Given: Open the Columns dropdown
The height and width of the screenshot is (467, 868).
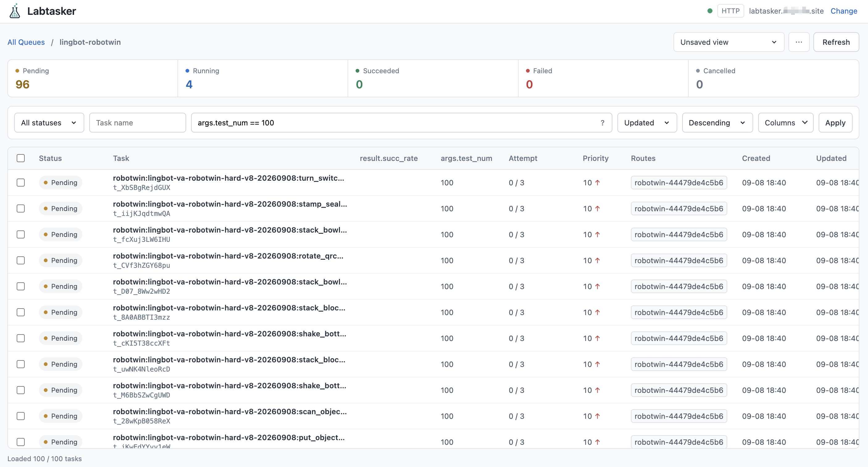Looking at the screenshot, I should coord(786,123).
